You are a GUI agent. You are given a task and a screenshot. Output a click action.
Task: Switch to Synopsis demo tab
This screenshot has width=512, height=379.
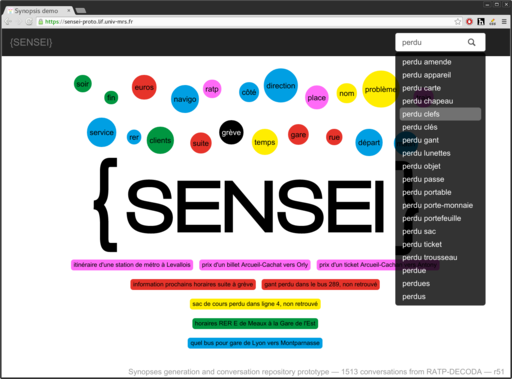38,11
